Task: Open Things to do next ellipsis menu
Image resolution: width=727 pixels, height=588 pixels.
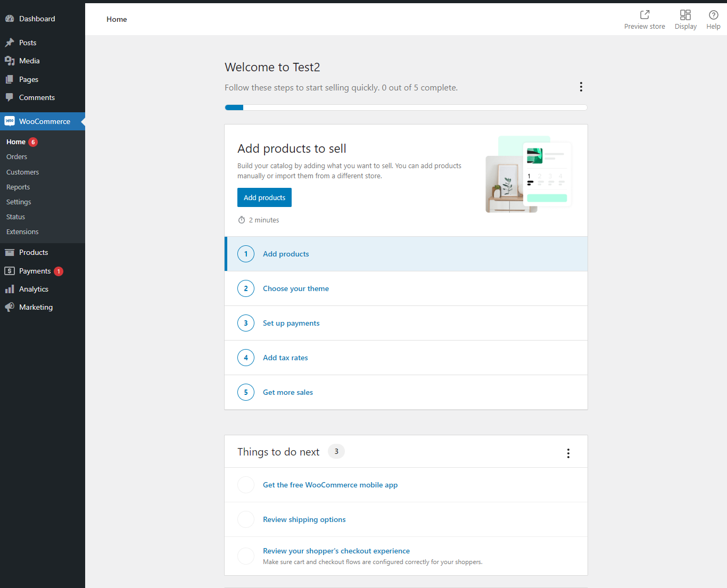Action: pos(568,453)
